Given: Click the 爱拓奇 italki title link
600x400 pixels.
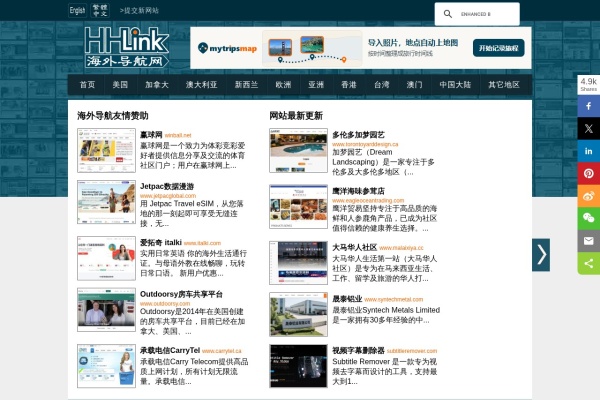Looking at the screenshot, I should coord(161,243).
